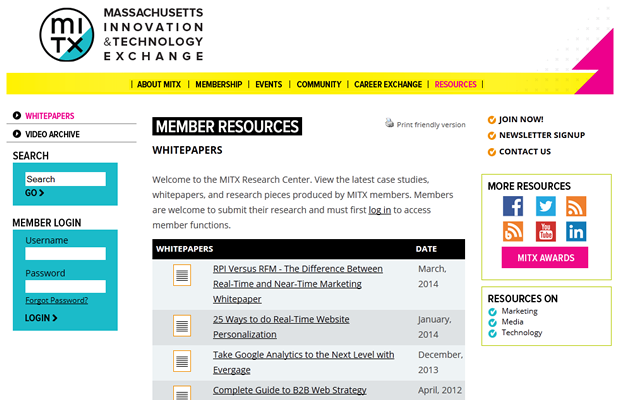
Task: Click the arrow bullet beside Whitepapers
Action: pyautogui.click(x=17, y=115)
